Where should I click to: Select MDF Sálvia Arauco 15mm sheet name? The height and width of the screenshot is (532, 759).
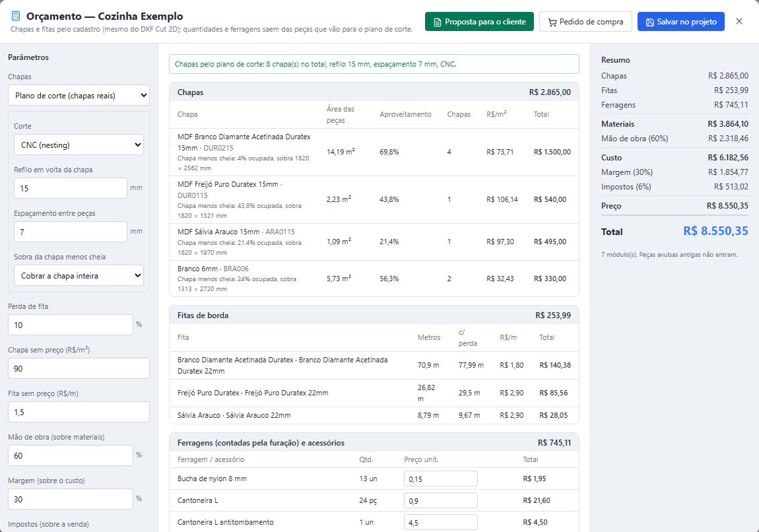coord(218,232)
